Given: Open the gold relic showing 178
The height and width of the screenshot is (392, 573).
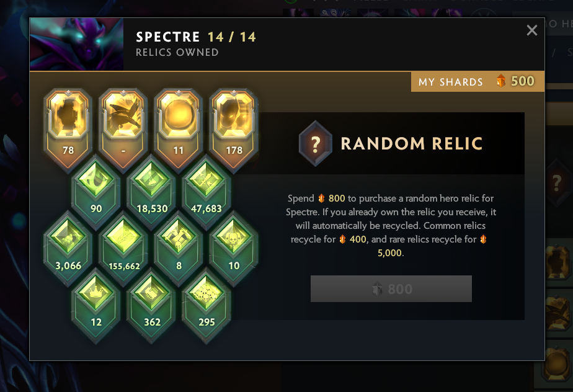Looking at the screenshot, I should 234,128.
